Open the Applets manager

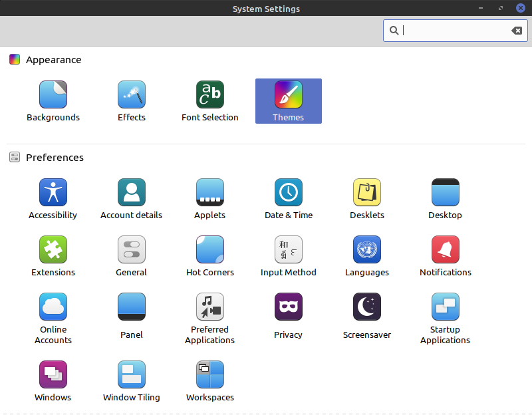point(209,198)
